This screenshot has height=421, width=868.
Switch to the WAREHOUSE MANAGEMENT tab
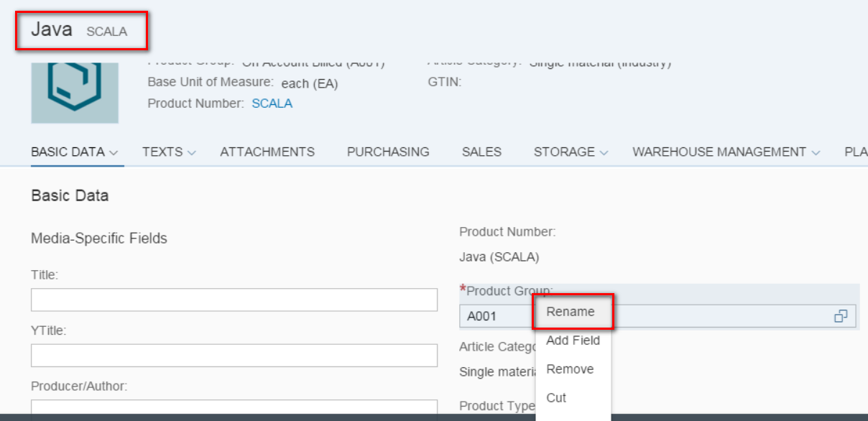[719, 152]
